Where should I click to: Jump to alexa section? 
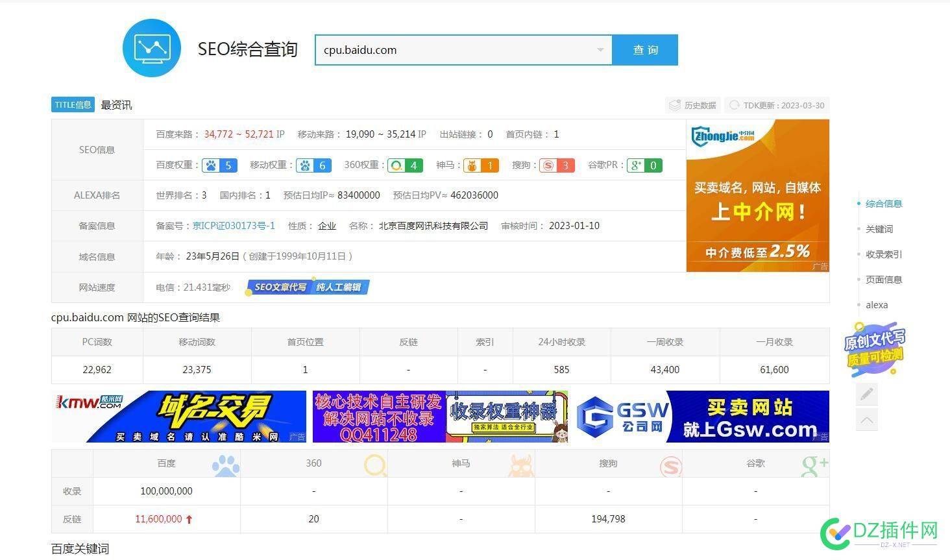(x=877, y=305)
